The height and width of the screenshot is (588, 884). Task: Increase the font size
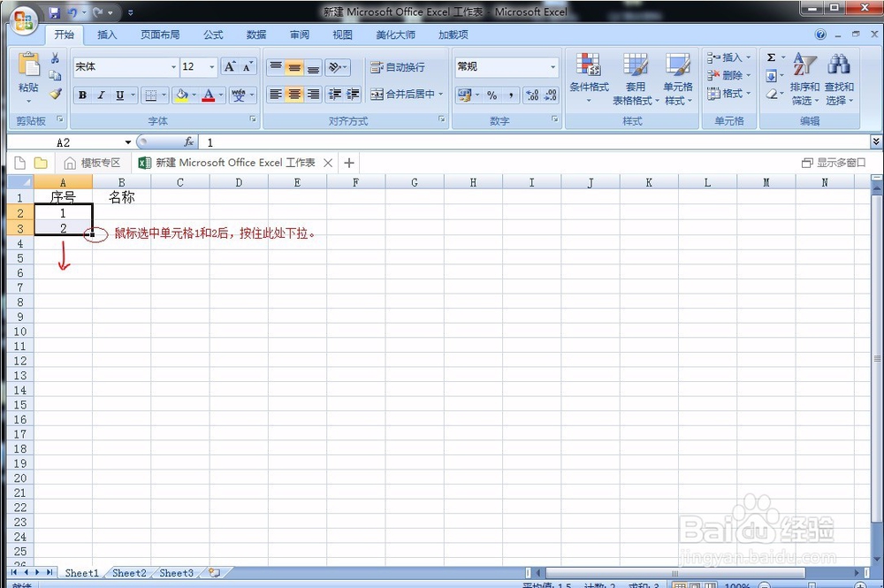pyautogui.click(x=230, y=66)
